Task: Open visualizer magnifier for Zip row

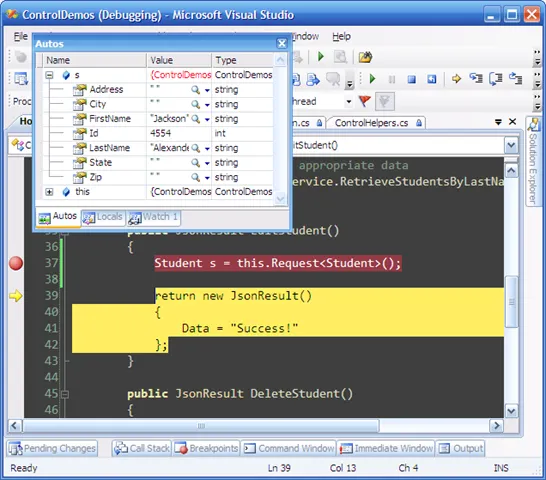Action: pos(196,178)
